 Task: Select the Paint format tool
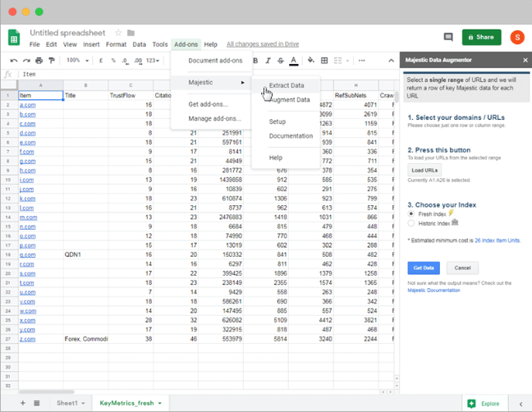(52, 61)
